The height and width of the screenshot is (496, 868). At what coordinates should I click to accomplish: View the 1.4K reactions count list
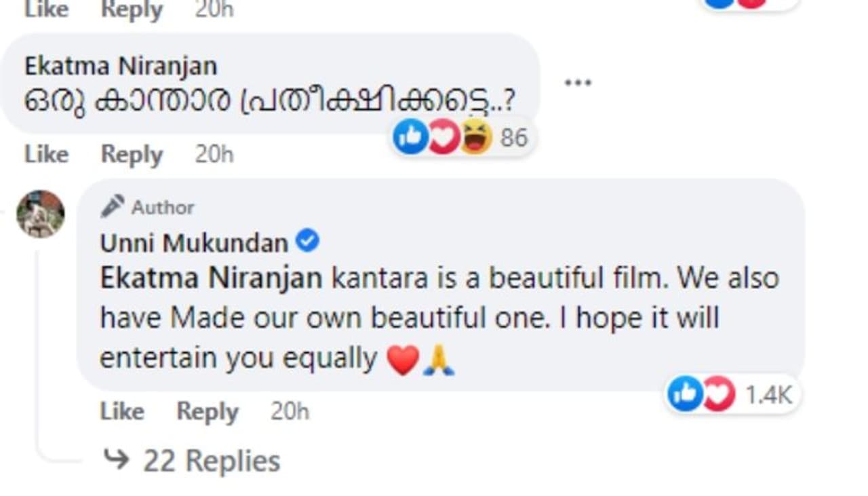point(769,395)
